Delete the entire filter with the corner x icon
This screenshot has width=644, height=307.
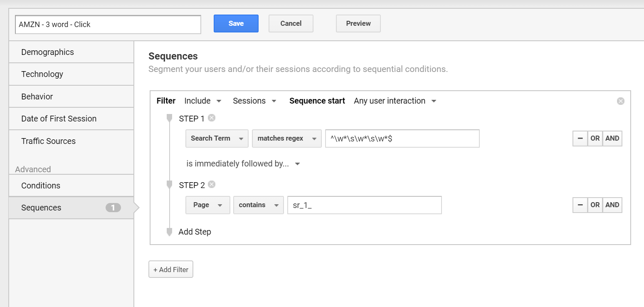coord(620,101)
